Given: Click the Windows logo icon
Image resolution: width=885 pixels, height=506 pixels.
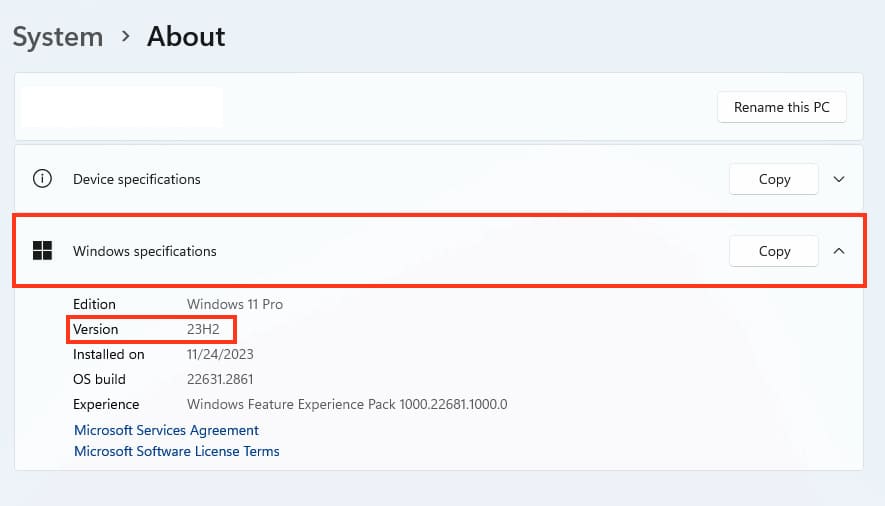Looking at the screenshot, I should 42,251.
